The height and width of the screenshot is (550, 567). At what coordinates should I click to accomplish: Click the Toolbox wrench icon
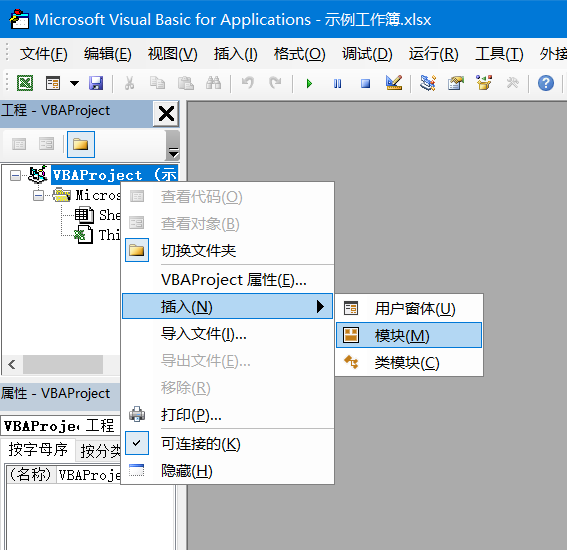(512, 84)
